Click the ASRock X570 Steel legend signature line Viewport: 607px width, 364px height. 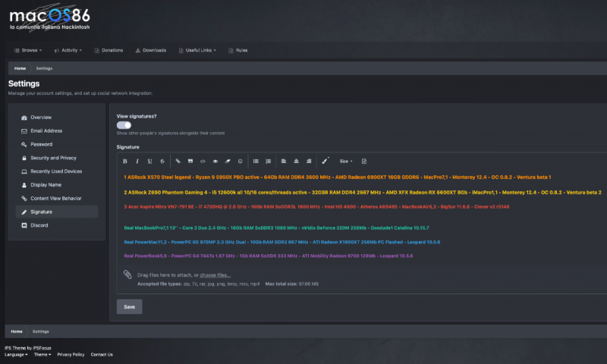337,177
